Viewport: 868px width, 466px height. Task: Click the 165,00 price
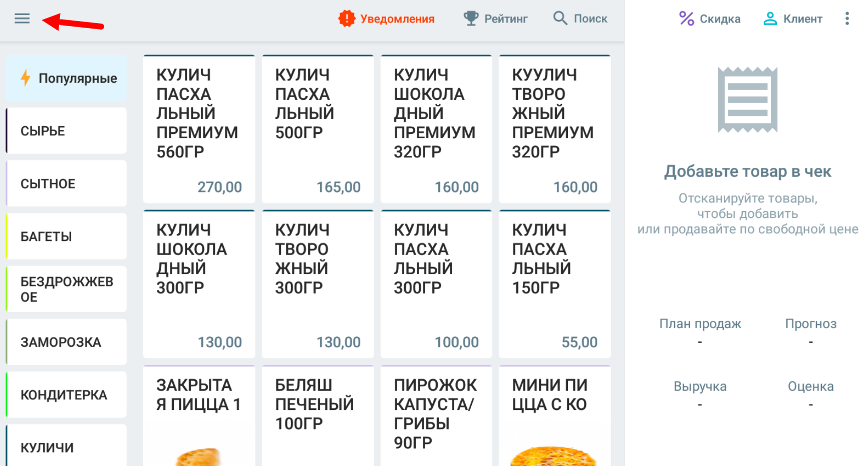338,187
